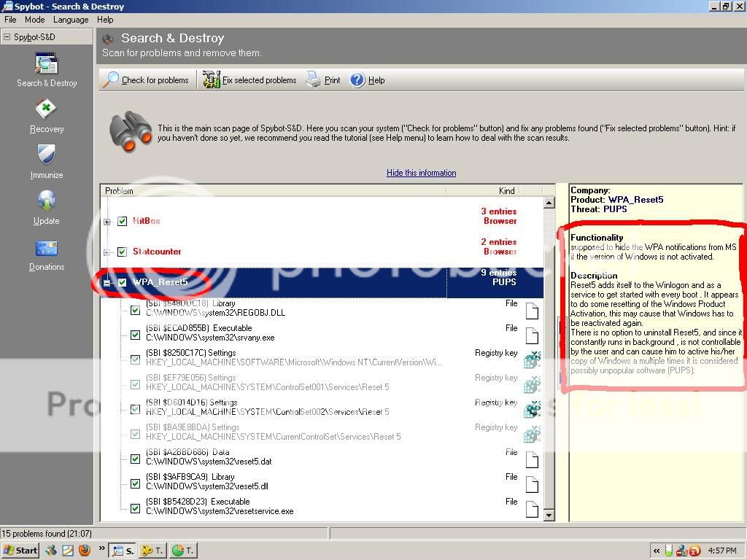Open the Donations section in sidebar

47,254
